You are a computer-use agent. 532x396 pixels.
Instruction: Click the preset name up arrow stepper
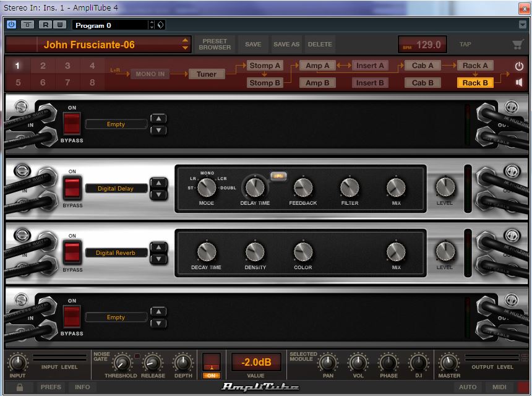pos(185,41)
